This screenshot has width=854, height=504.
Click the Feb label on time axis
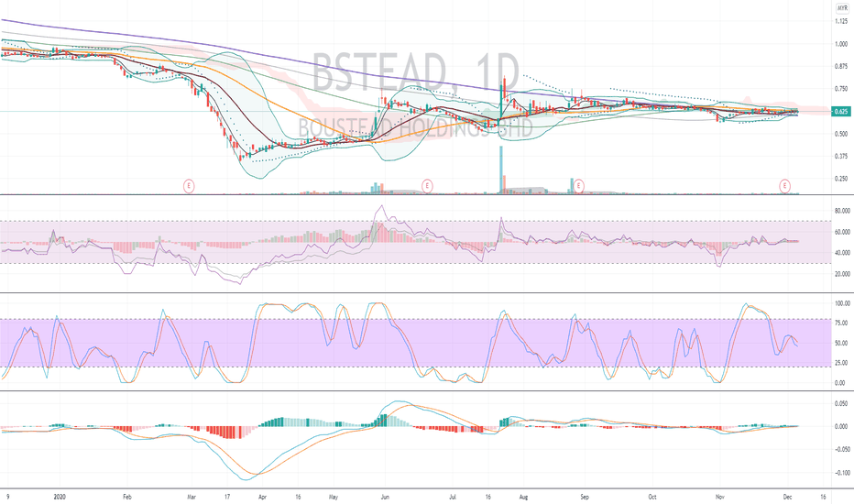tap(126, 497)
